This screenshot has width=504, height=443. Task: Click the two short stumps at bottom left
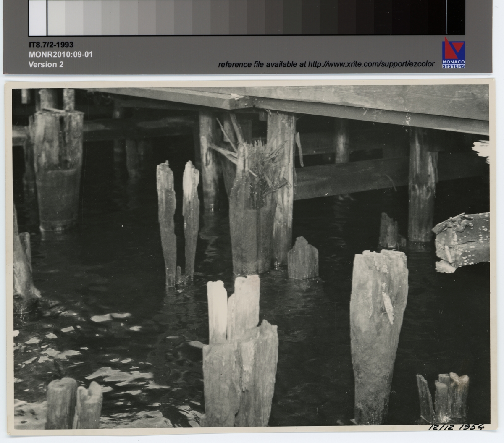[73, 403]
